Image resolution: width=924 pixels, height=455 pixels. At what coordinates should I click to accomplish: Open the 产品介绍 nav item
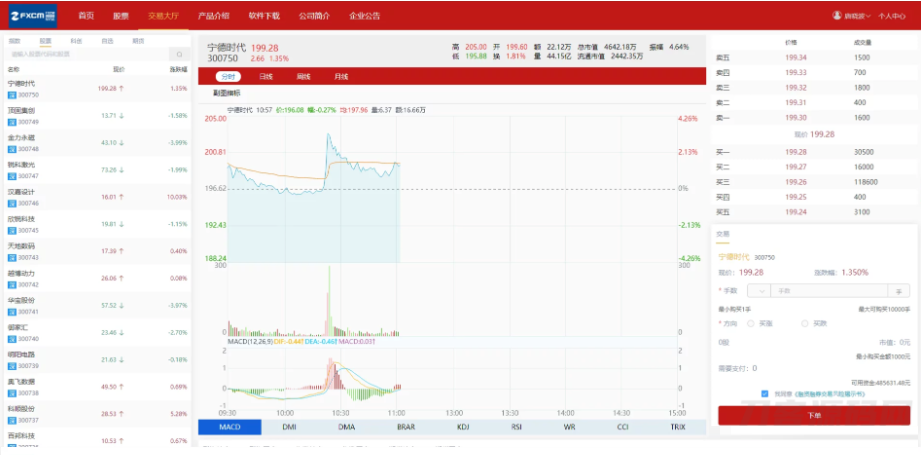[214, 16]
